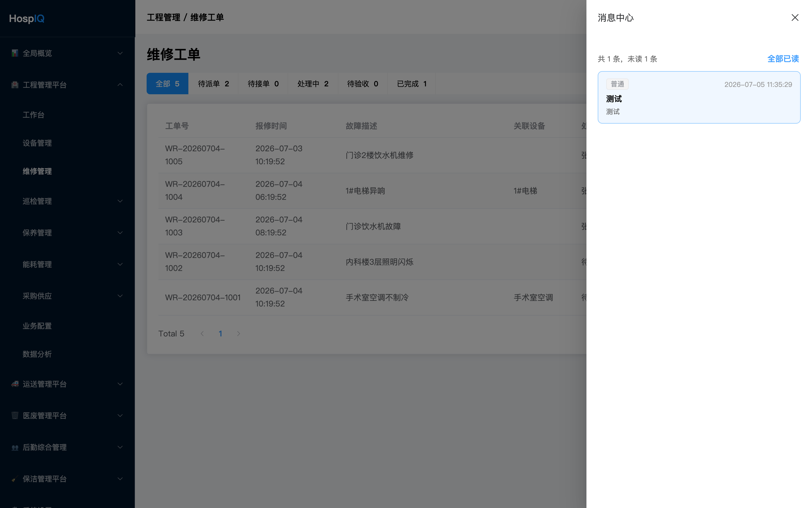Expand the 采购供应 submenu chevron
Screen dimensions: 812x508
(x=120, y=296)
